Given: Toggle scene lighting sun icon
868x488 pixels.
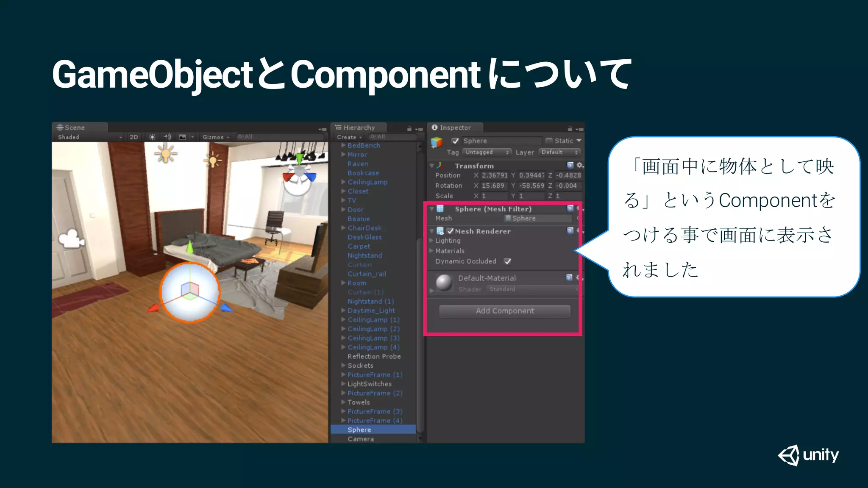Looking at the screenshot, I should pyautogui.click(x=152, y=137).
